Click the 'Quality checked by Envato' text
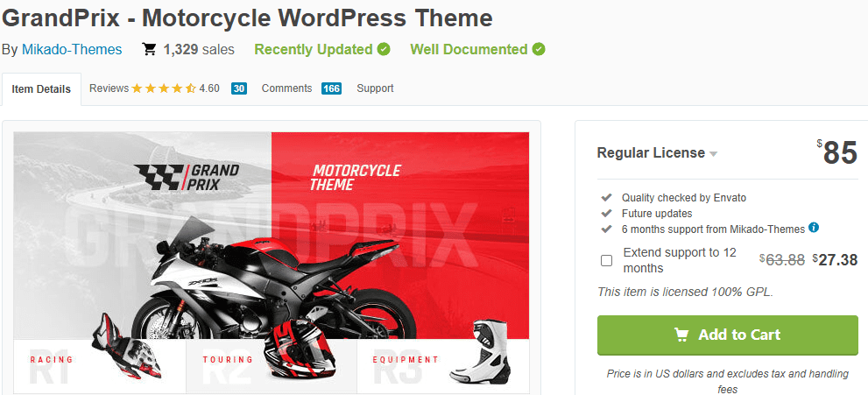 (x=684, y=198)
